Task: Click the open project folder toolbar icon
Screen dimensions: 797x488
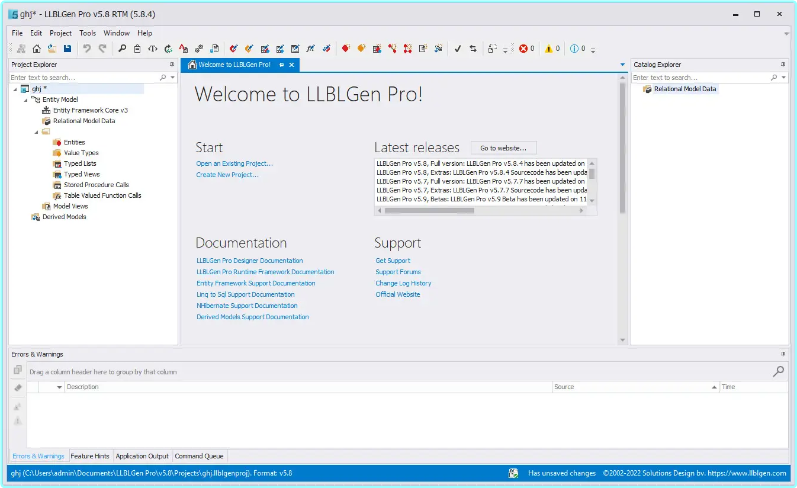Action: click(52, 49)
